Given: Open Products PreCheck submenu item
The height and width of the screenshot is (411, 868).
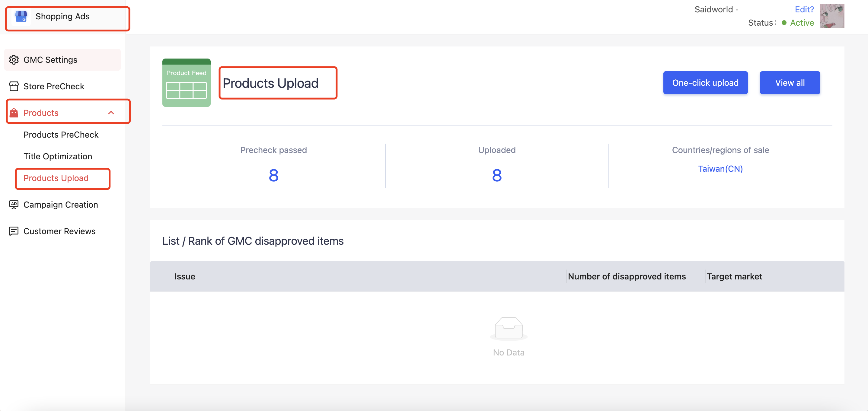Looking at the screenshot, I should pyautogui.click(x=61, y=135).
